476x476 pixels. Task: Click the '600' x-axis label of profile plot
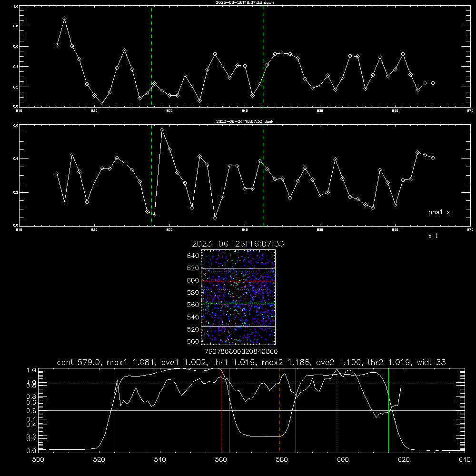tap(343, 460)
